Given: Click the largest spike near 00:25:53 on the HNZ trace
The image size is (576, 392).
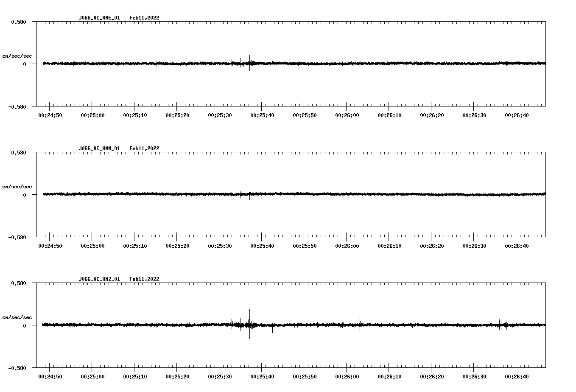Looking at the screenshot, I should [x=317, y=328].
